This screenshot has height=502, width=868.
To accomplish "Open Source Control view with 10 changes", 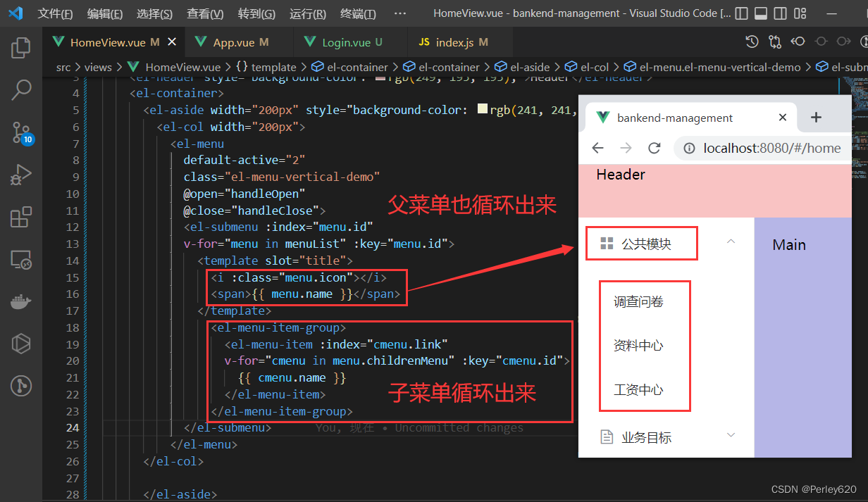I will [21, 132].
